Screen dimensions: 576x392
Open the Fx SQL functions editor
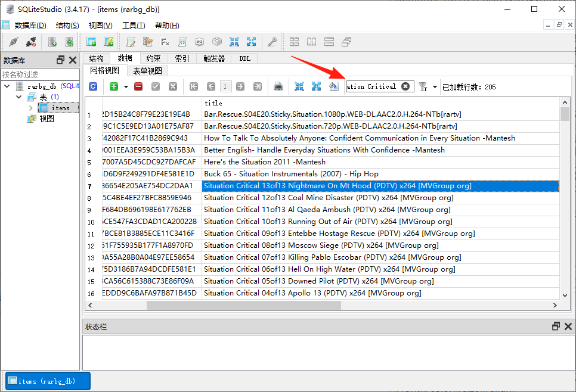point(165,42)
